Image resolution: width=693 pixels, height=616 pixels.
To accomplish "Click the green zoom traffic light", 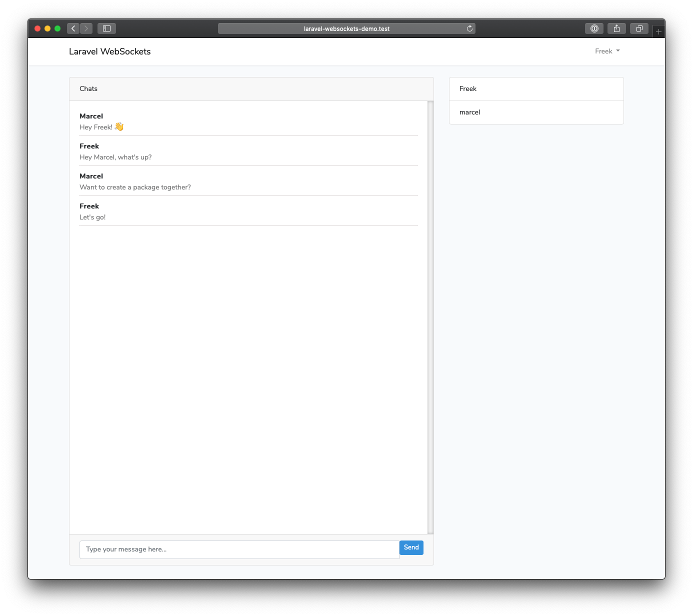I will pos(57,28).
